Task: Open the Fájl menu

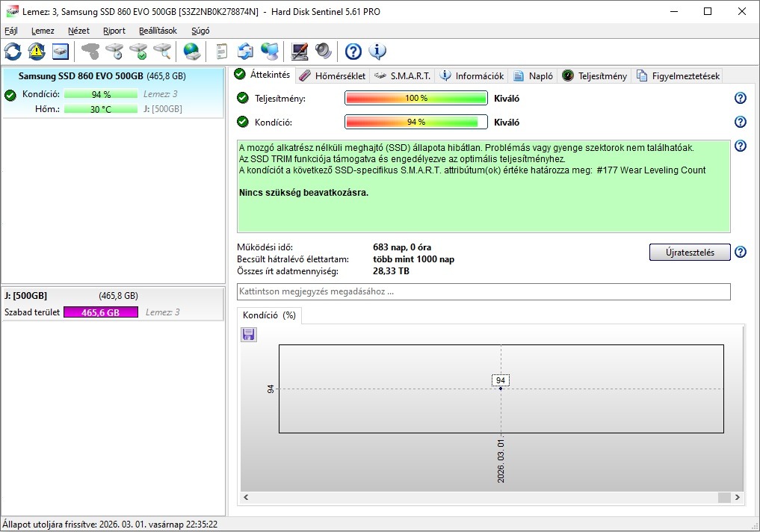Action: [x=10, y=31]
